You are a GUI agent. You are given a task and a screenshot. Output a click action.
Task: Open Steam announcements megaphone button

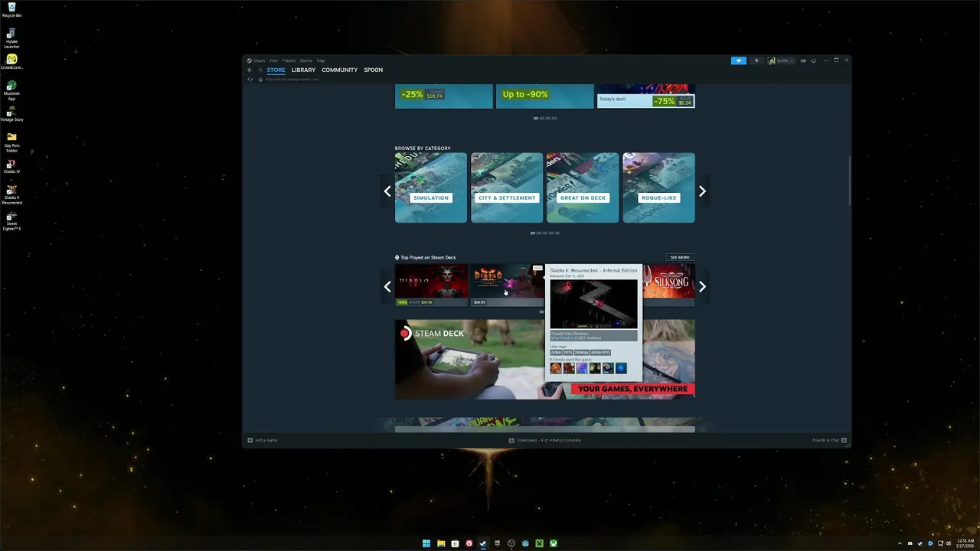(x=739, y=60)
